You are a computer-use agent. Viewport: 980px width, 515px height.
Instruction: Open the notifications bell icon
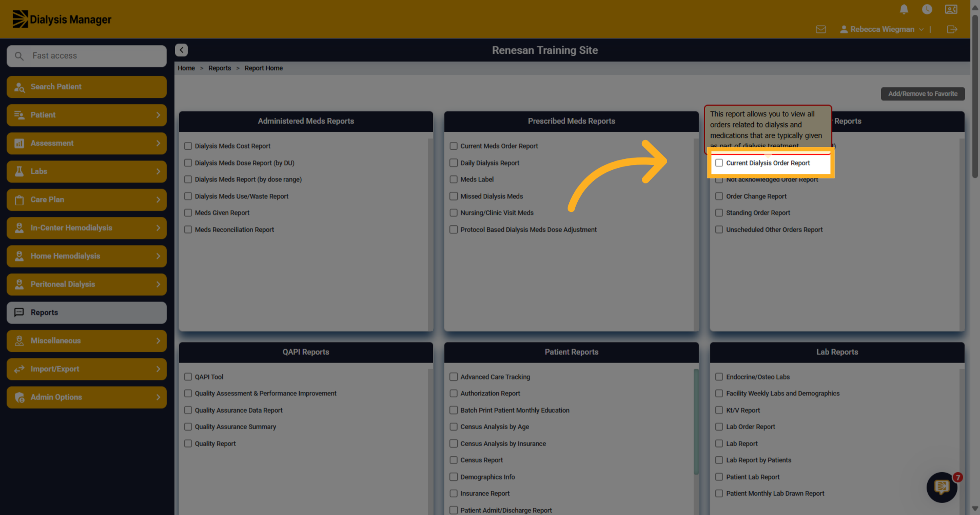click(x=904, y=9)
